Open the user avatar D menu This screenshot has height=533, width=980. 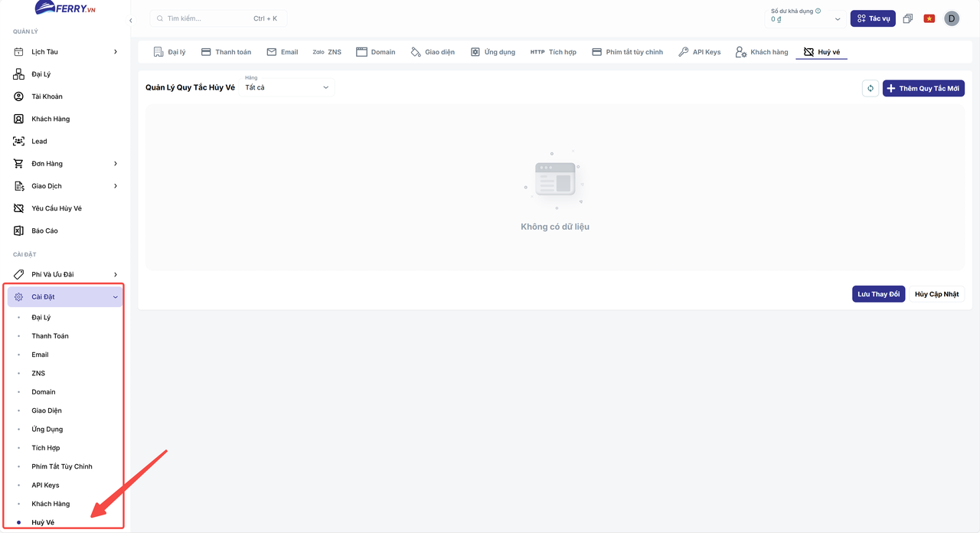point(952,18)
